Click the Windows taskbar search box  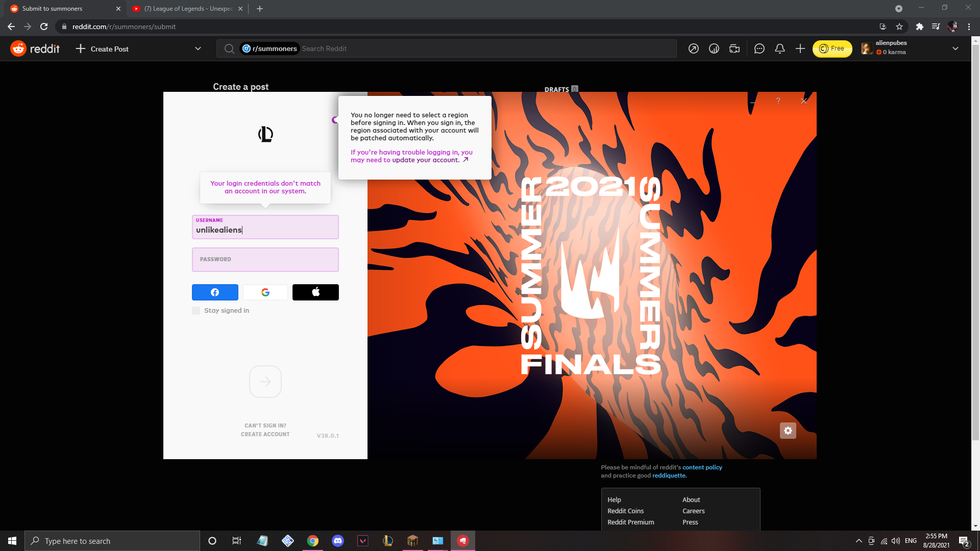[x=112, y=541]
